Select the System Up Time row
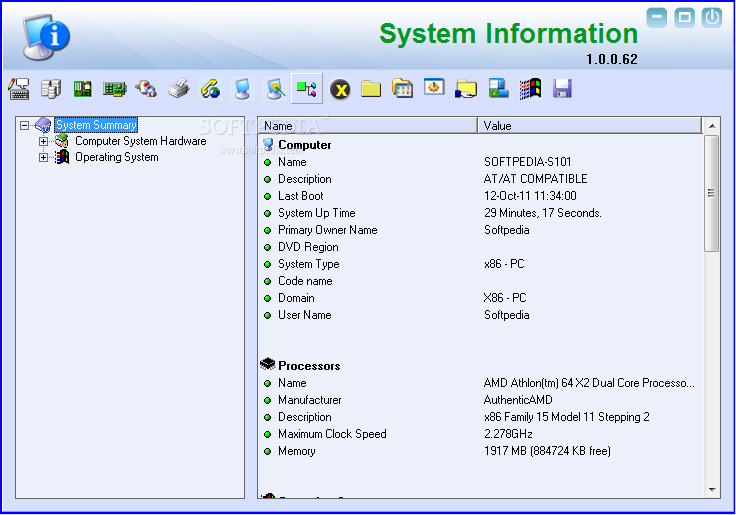The height and width of the screenshot is (515, 736). point(481,213)
